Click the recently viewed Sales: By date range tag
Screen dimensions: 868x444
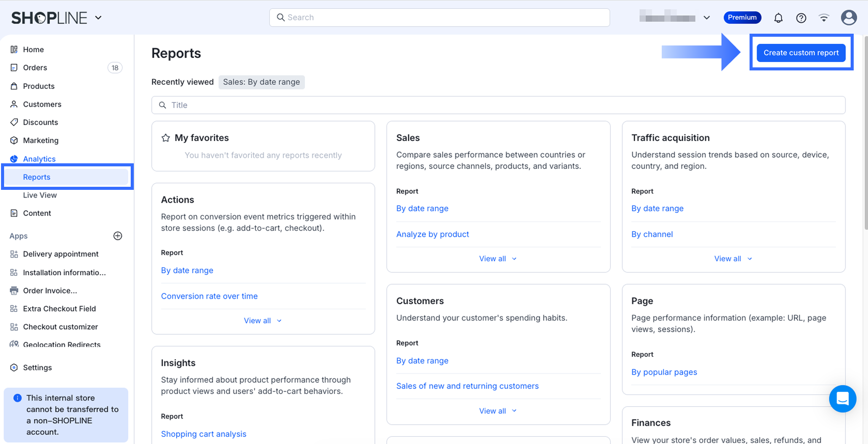[x=261, y=82]
